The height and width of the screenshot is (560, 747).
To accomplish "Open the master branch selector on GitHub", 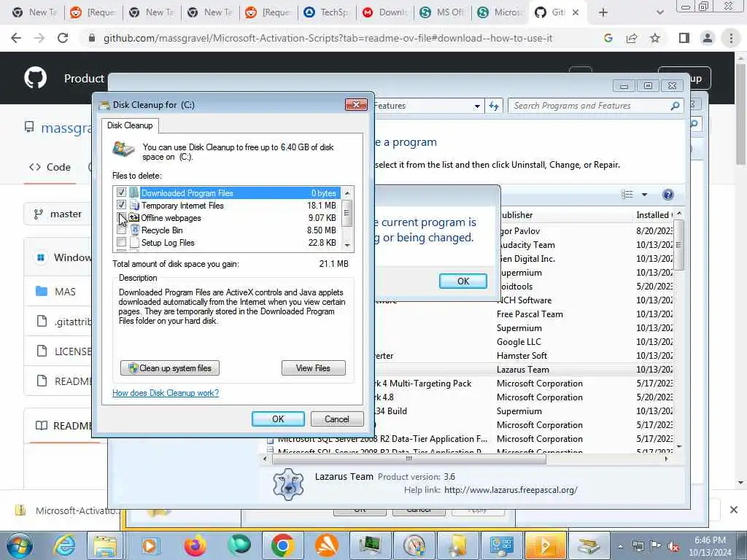I will [x=57, y=214].
